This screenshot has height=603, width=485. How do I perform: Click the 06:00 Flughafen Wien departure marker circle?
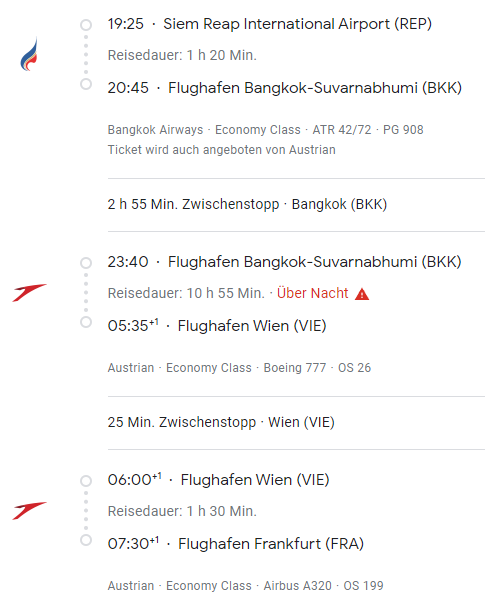coord(86,481)
